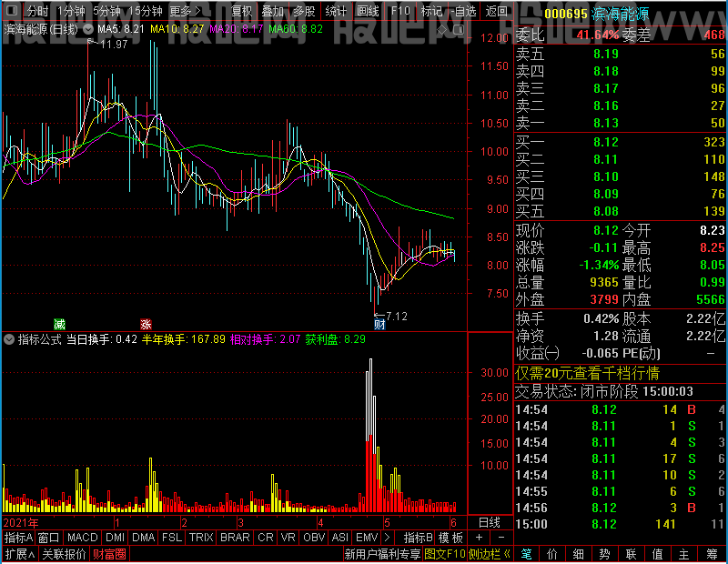The width and height of the screenshot is (728, 564).
Task: Select the OBV indicator tab
Action: (314, 538)
